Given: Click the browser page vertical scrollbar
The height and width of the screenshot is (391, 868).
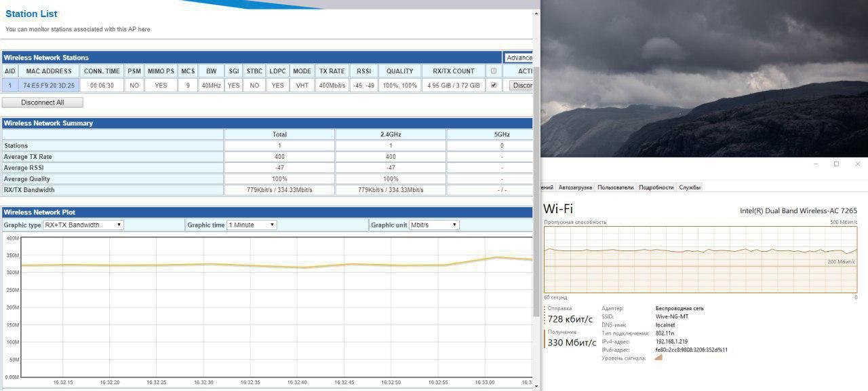Looking at the screenshot, I should tap(536, 204).
